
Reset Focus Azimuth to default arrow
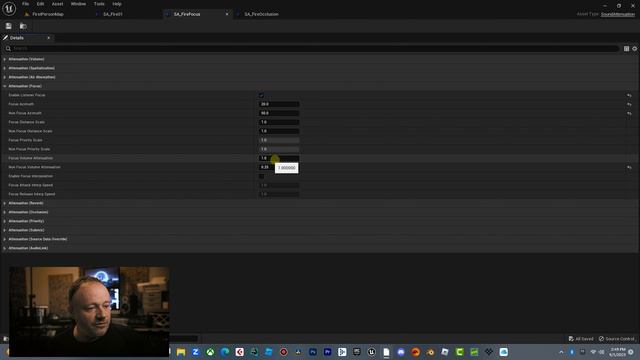[629, 104]
